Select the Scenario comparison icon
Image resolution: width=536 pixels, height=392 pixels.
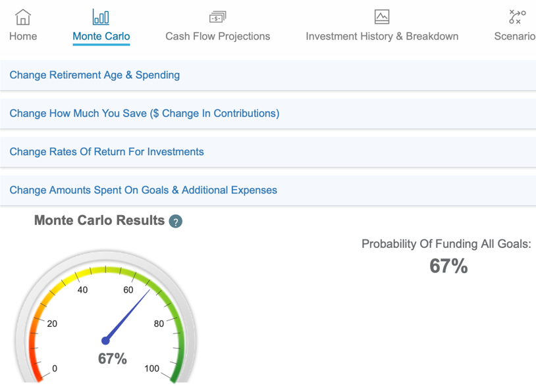516,16
